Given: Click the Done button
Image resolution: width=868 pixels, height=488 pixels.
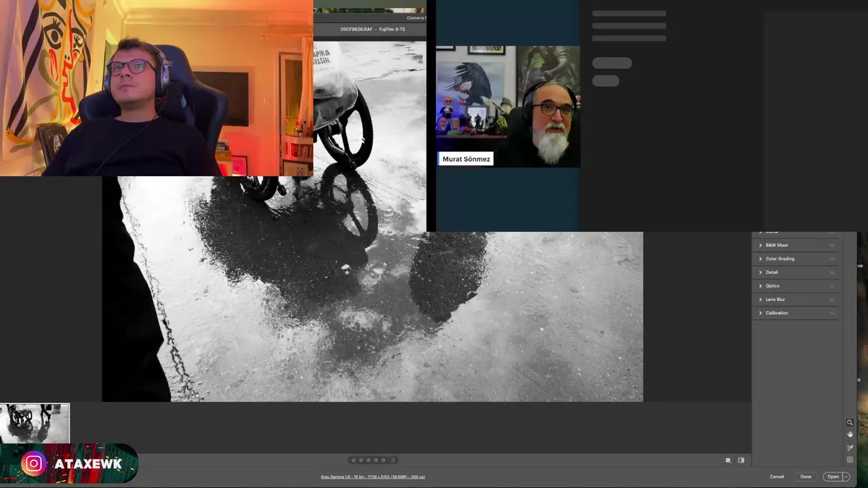Looking at the screenshot, I should [806, 476].
